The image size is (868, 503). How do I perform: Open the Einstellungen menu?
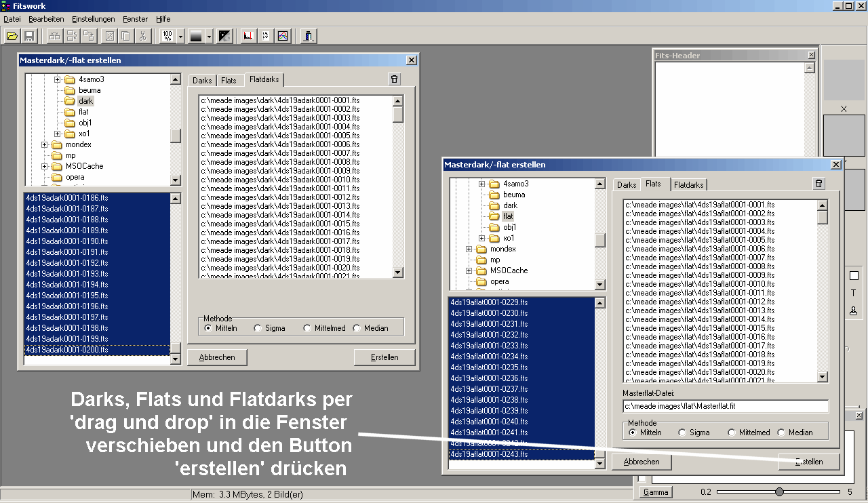pos(93,19)
